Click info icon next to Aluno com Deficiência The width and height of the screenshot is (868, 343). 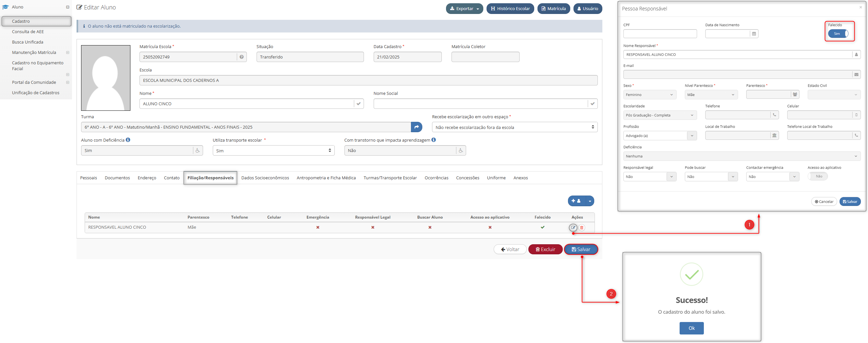tap(128, 140)
